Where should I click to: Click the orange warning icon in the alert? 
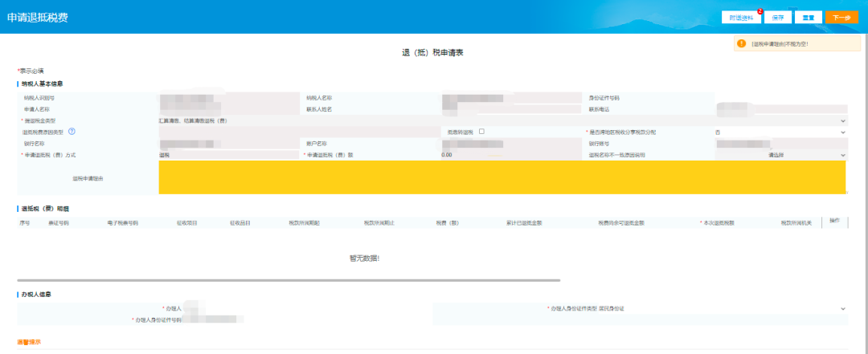741,43
